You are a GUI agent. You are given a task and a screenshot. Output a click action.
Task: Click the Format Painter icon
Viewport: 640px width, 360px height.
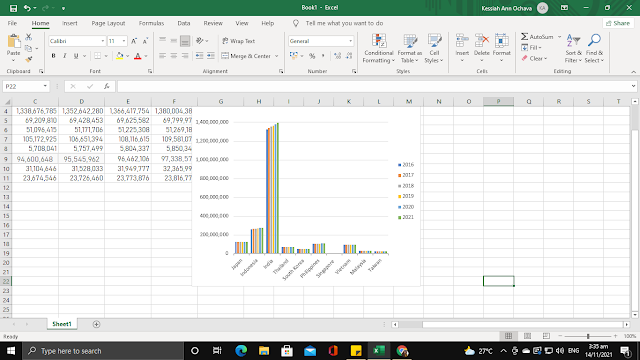point(29,60)
